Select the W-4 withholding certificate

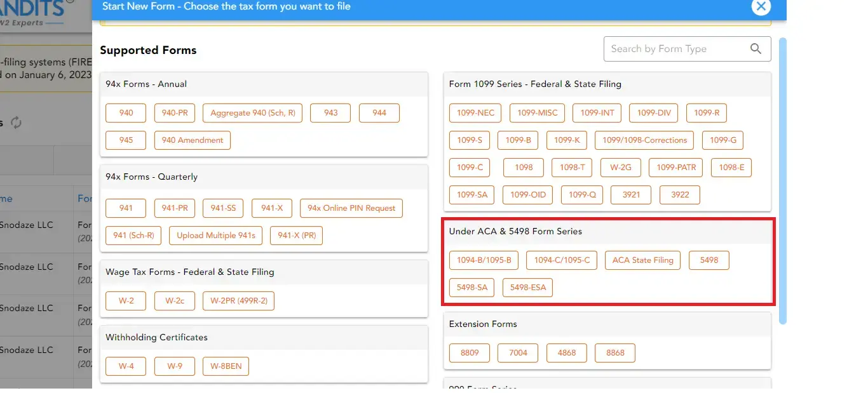[126, 366]
